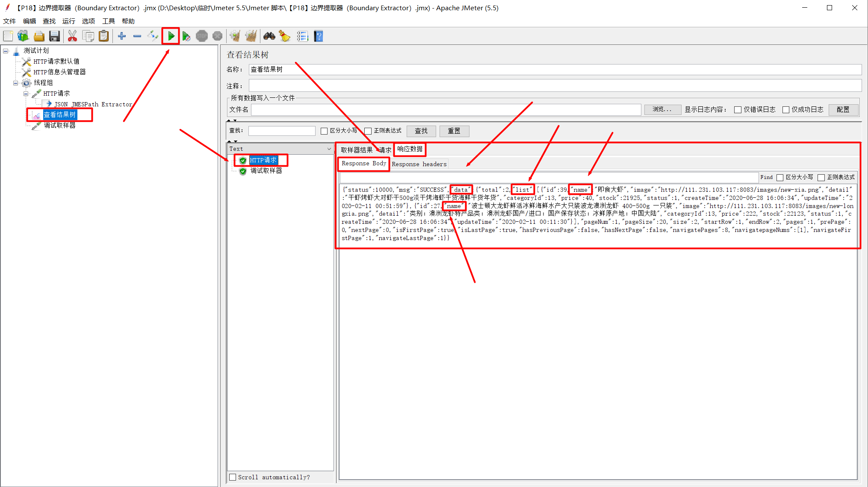Click the 重置 reset button

pyautogui.click(x=454, y=131)
